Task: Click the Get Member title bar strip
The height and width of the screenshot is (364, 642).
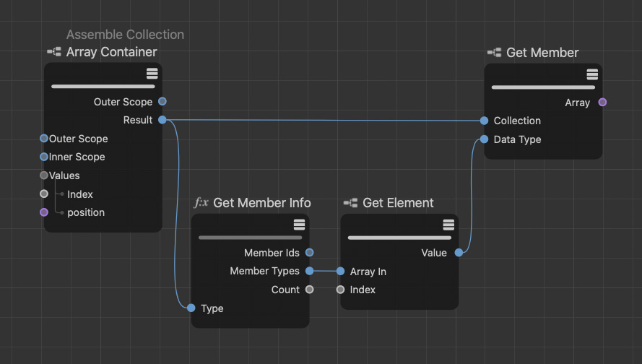Action: click(x=543, y=87)
